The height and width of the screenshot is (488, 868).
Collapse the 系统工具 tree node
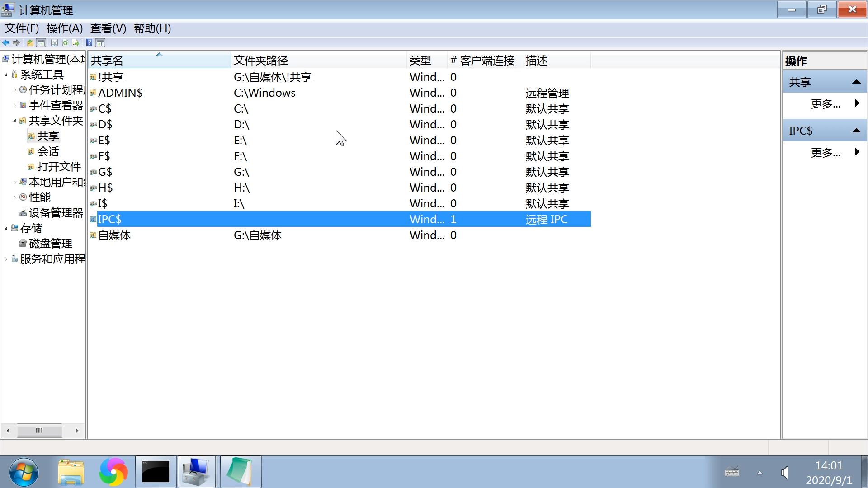tap(6, 75)
